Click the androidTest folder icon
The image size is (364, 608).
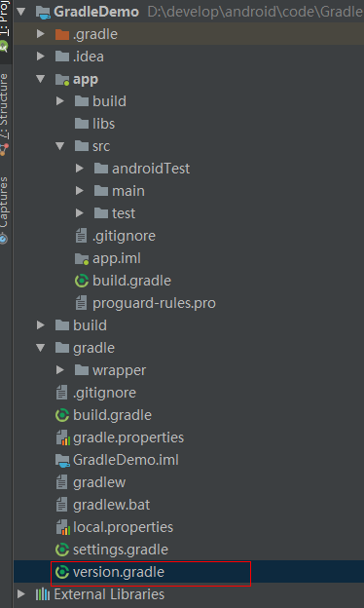click(x=100, y=169)
